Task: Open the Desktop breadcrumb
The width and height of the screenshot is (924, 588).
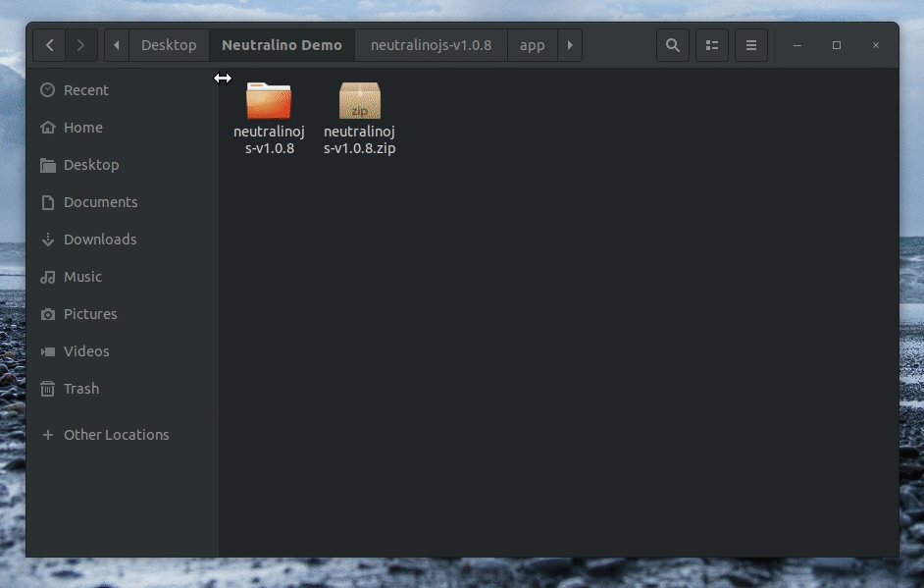Action: 169,45
